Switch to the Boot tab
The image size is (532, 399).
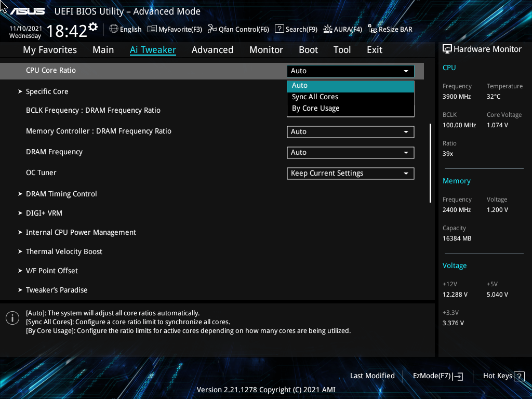pos(308,50)
